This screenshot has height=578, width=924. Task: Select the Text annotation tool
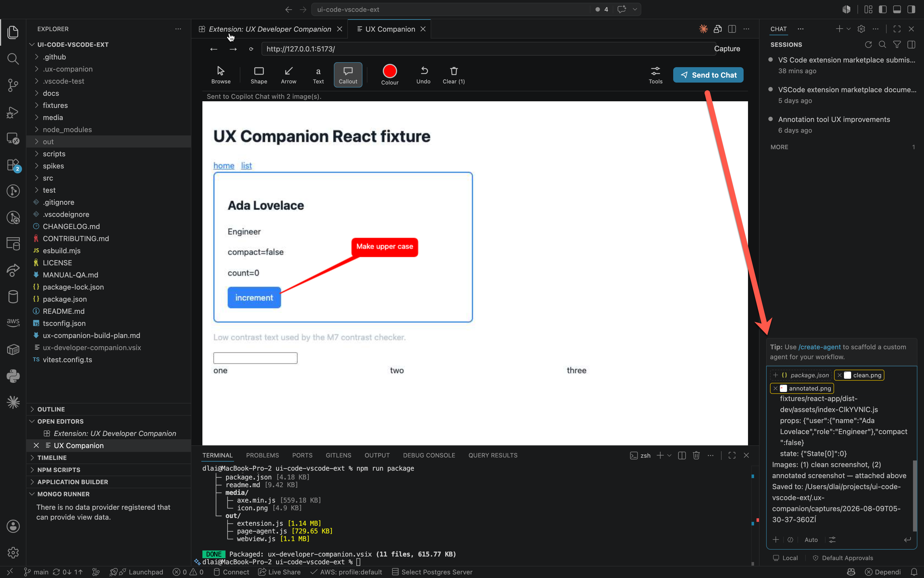(318, 75)
